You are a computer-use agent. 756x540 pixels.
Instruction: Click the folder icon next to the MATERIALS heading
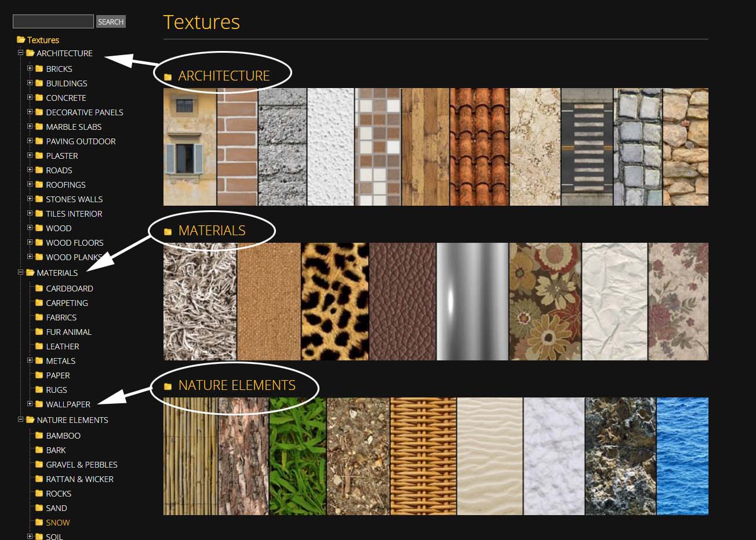pyautogui.click(x=168, y=230)
